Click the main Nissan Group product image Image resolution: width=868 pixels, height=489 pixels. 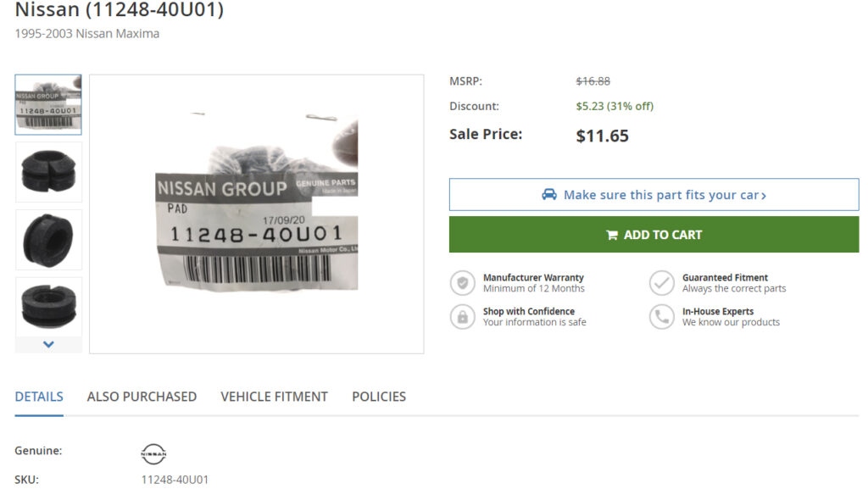(256, 214)
